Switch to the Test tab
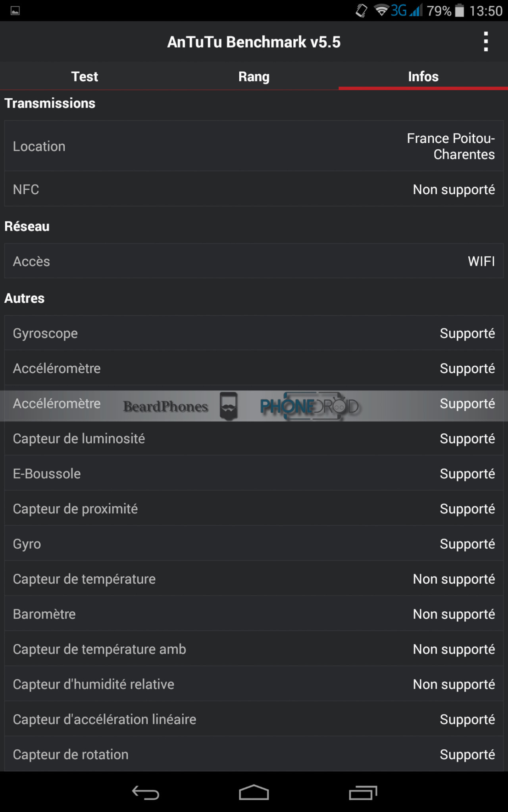 [x=85, y=76]
